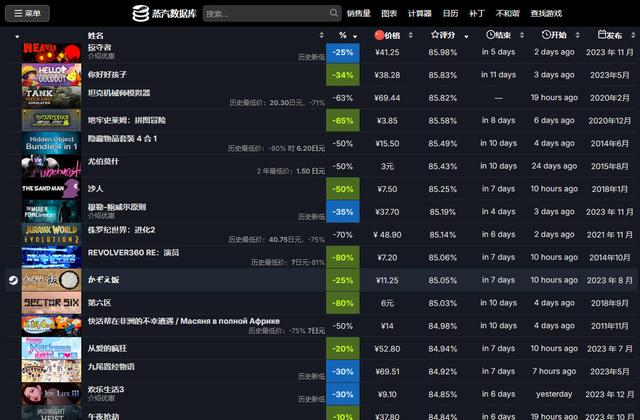The width and height of the screenshot is (640, 420).
Task: Open 九尾置经物语 game link
Action: coord(111,367)
